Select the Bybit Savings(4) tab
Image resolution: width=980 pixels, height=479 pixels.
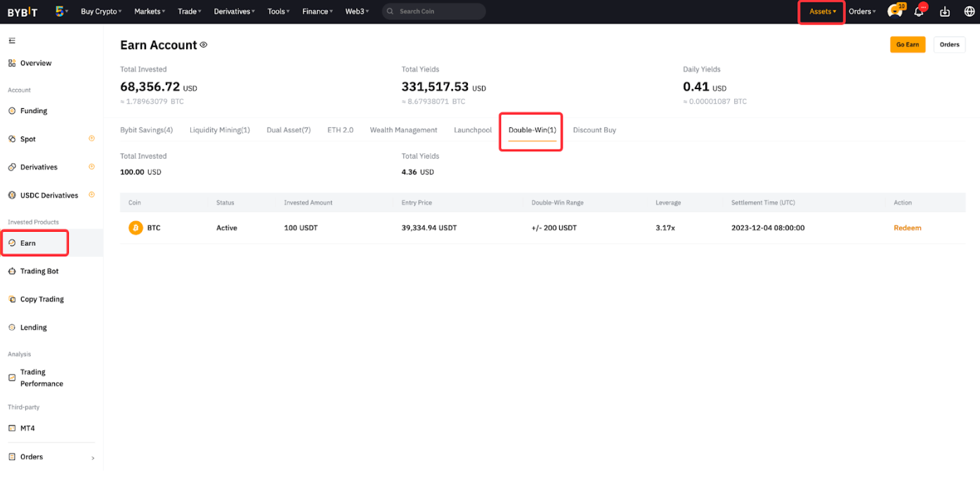pyautogui.click(x=146, y=130)
